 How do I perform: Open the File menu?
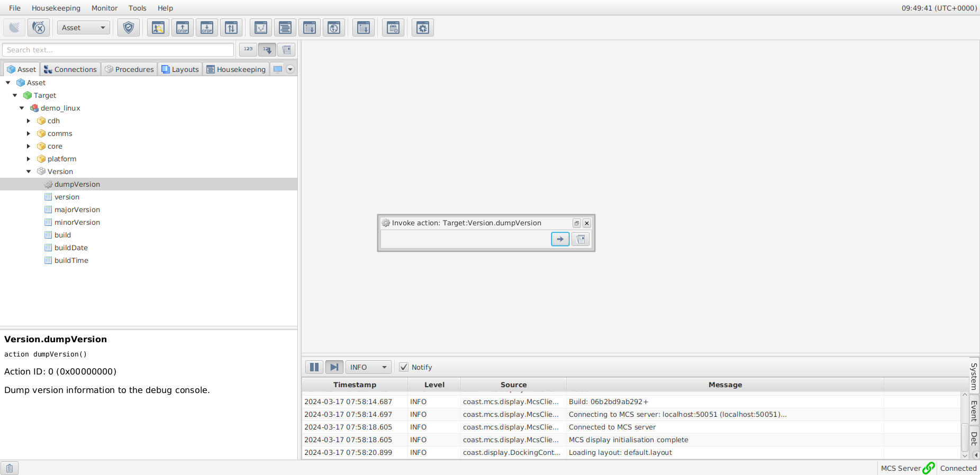coord(15,8)
